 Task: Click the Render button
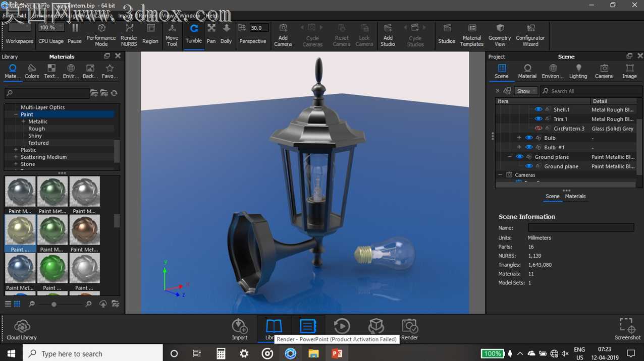409,330
